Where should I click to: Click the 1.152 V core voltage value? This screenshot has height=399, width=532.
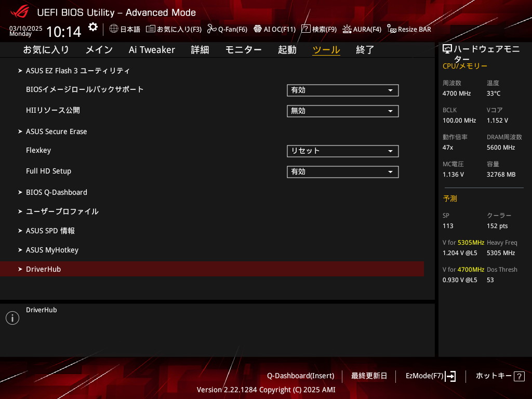click(x=497, y=121)
